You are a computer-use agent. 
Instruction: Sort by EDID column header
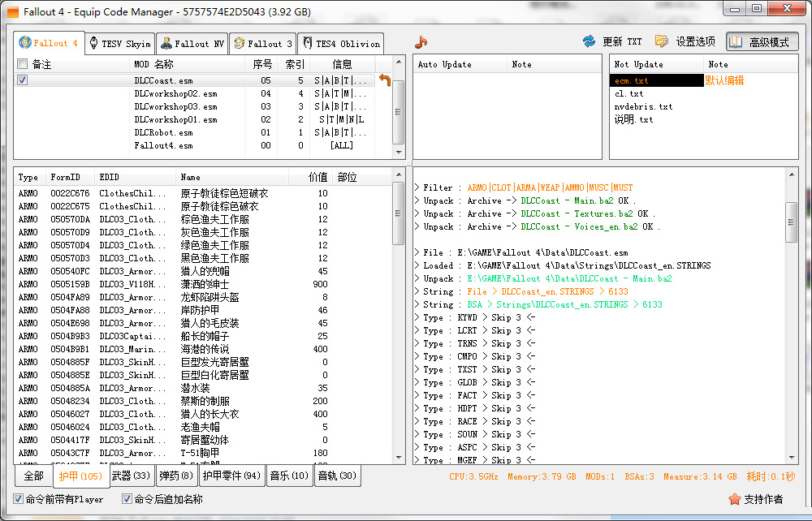[x=135, y=177]
